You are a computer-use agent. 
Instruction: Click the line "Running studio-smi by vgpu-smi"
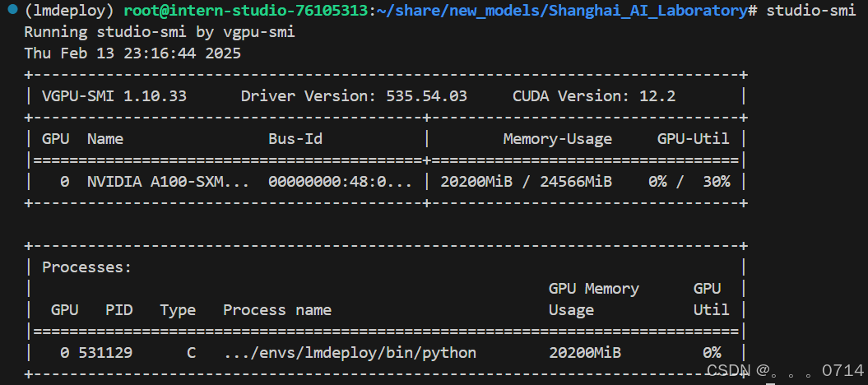[160, 33]
